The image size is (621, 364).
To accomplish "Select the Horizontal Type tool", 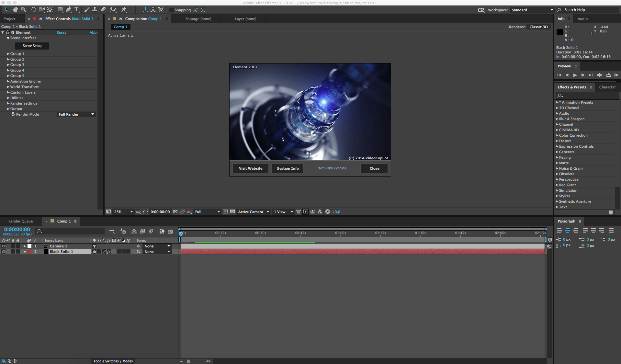I will (77, 10).
